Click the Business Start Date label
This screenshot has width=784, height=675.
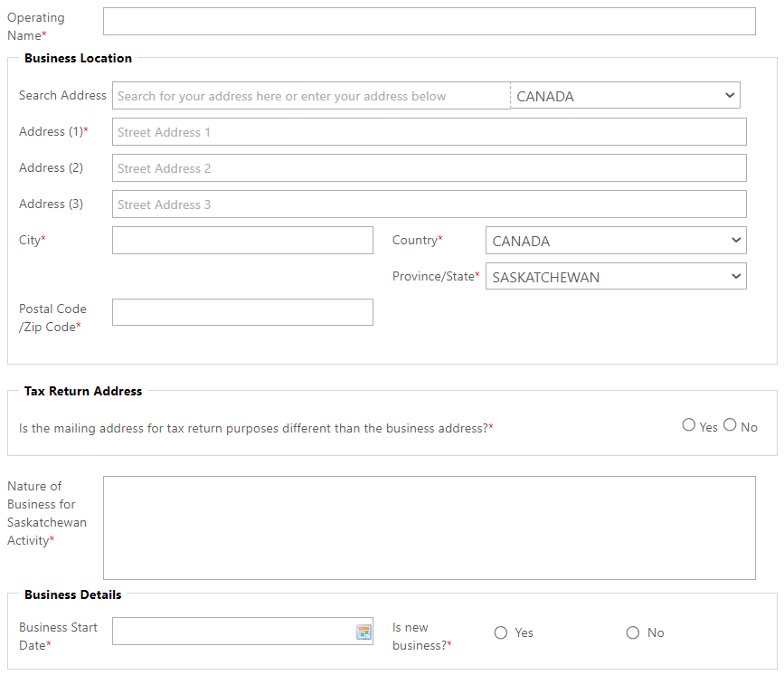(x=58, y=636)
